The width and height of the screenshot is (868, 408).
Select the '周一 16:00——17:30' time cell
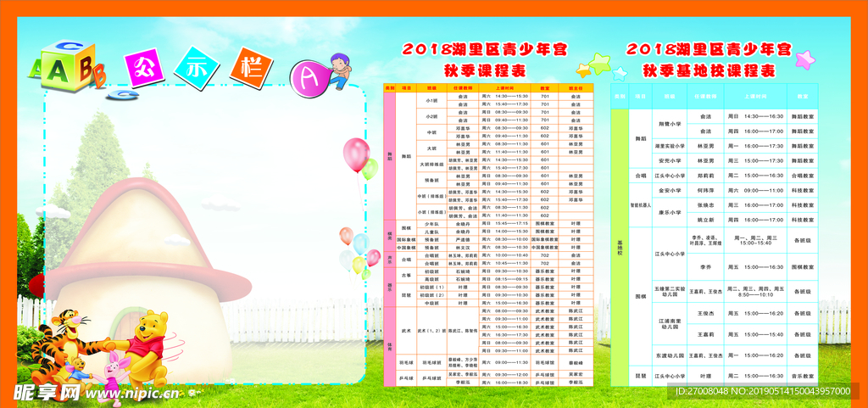(755, 146)
